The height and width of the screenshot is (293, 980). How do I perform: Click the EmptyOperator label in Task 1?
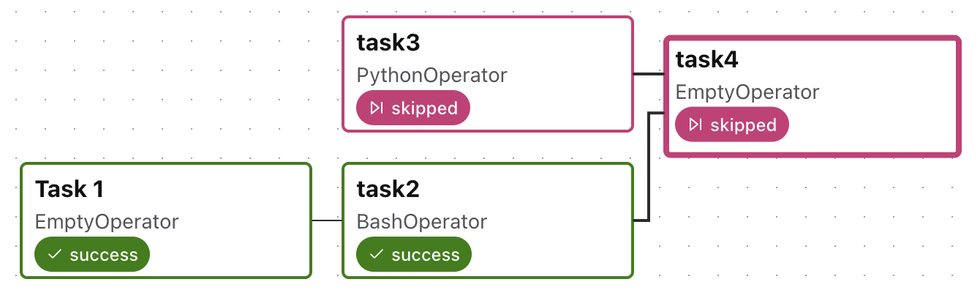107,221
